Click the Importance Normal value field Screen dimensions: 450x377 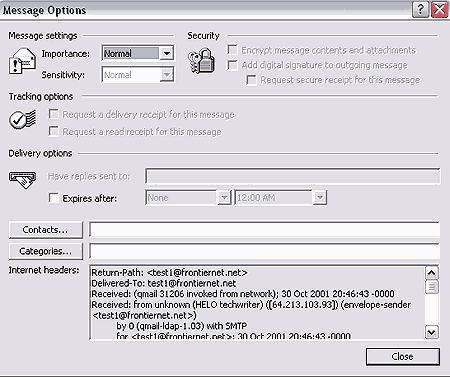(x=131, y=53)
